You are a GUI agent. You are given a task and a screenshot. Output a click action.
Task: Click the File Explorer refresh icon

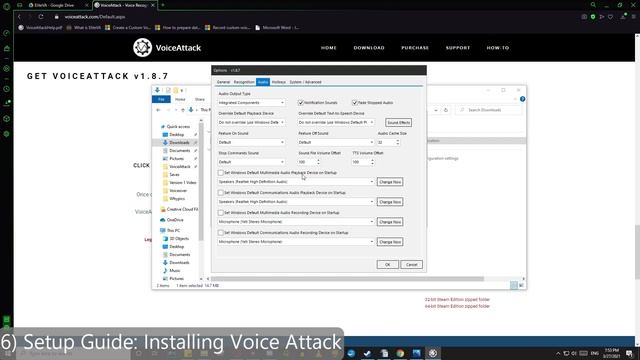(446, 110)
